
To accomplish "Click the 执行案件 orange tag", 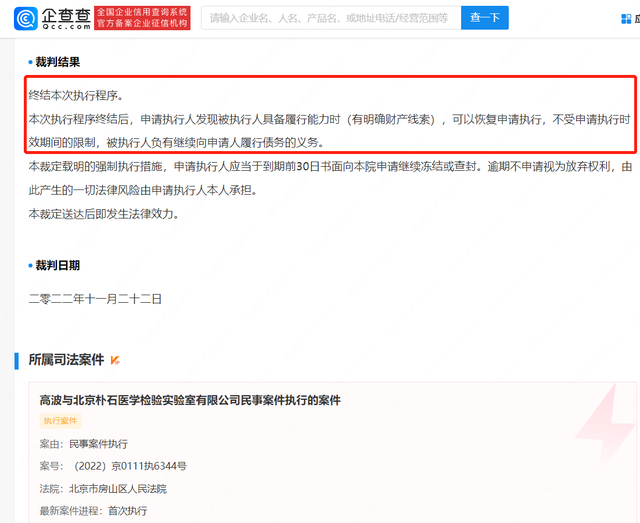I will (60, 421).
